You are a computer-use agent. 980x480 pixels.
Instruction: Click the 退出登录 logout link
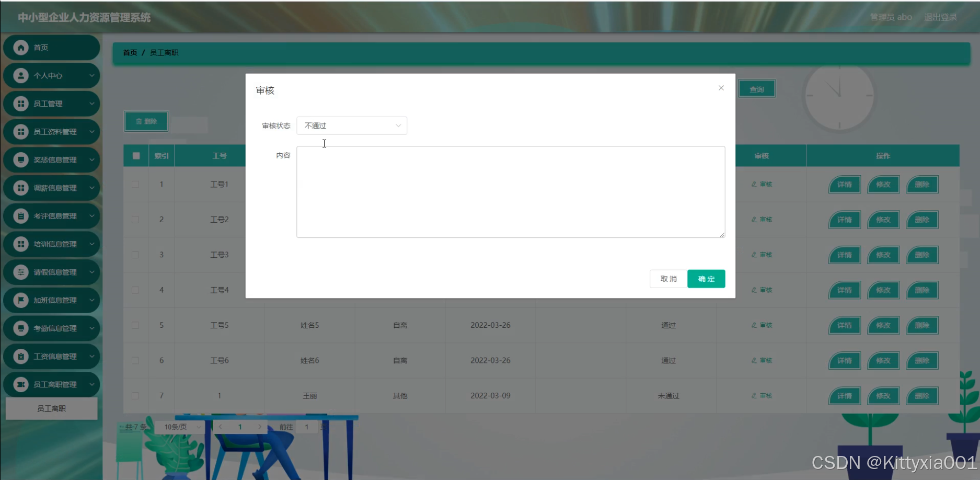pos(940,17)
